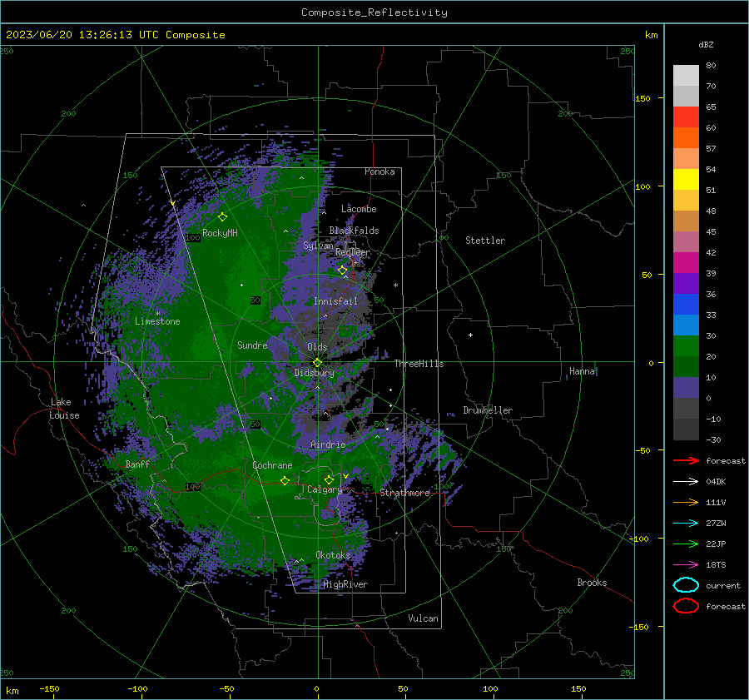Click the white plus marker west of Hanna

pos(470,335)
